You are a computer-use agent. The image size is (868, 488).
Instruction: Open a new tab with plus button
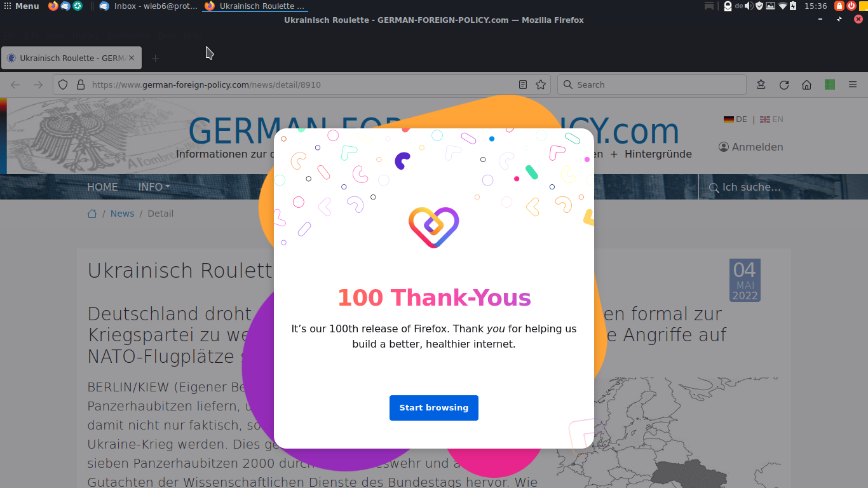pos(156,58)
